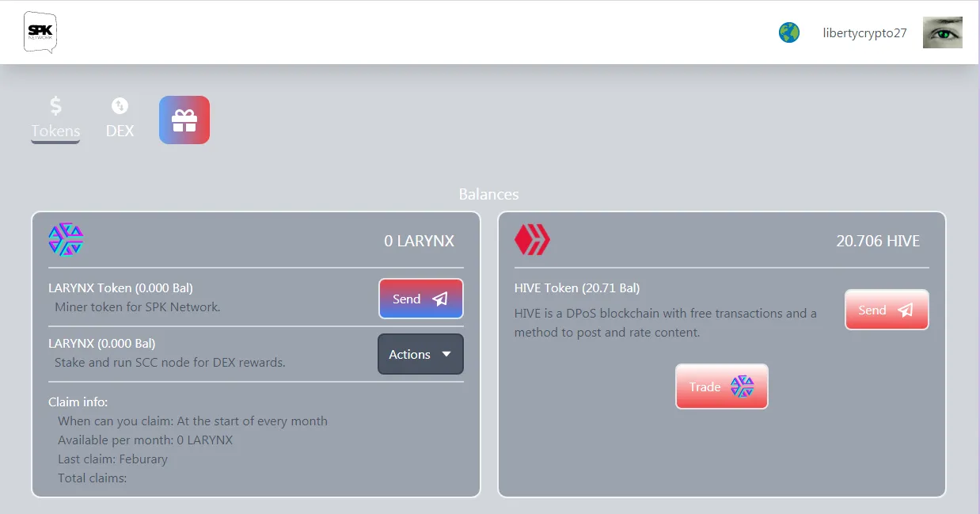
Task: Click 'LARYNX Token (0.000 Bal)' label
Action: click(x=120, y=287)
